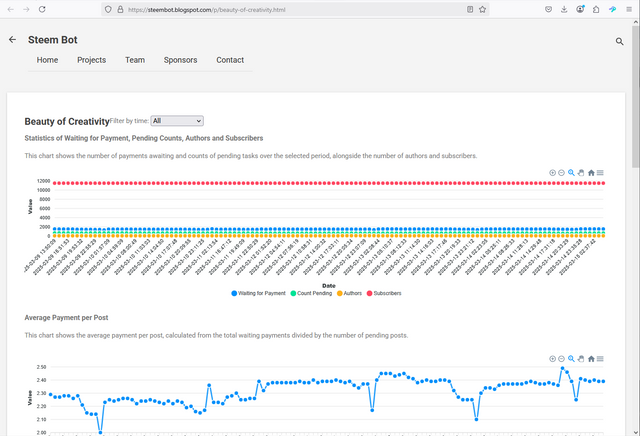Open the Contact menu item
Viewport: 640px width, 436px height.
coord(230,60)
